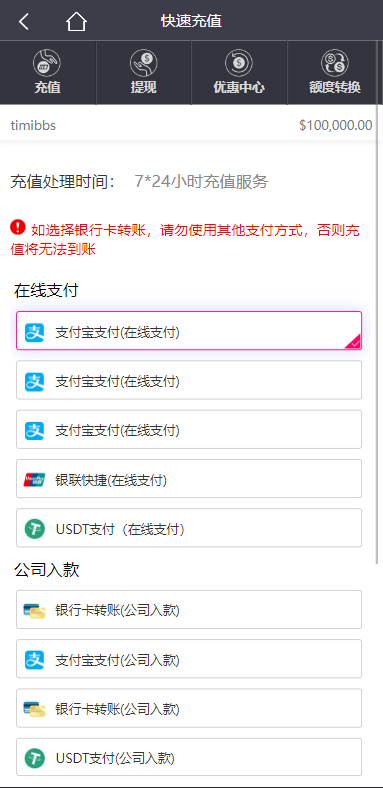Select USDT支付(公司入款) option
Screen dimensions: 383x788
click(189, 757)
